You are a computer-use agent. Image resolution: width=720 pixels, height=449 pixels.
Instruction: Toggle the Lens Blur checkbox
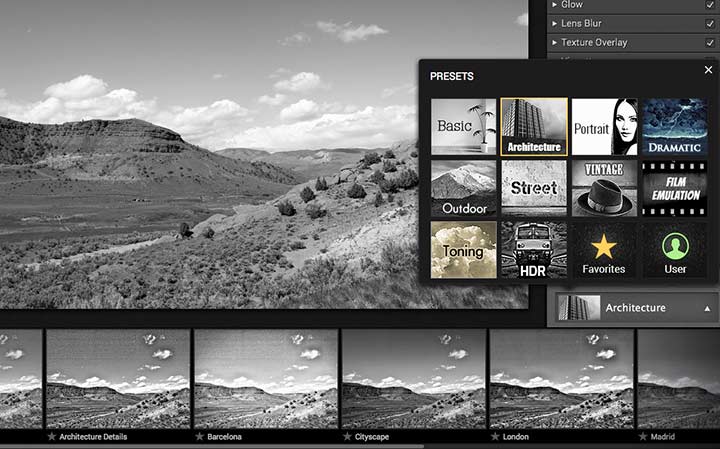pyautogui.click(x=710, y=23)
